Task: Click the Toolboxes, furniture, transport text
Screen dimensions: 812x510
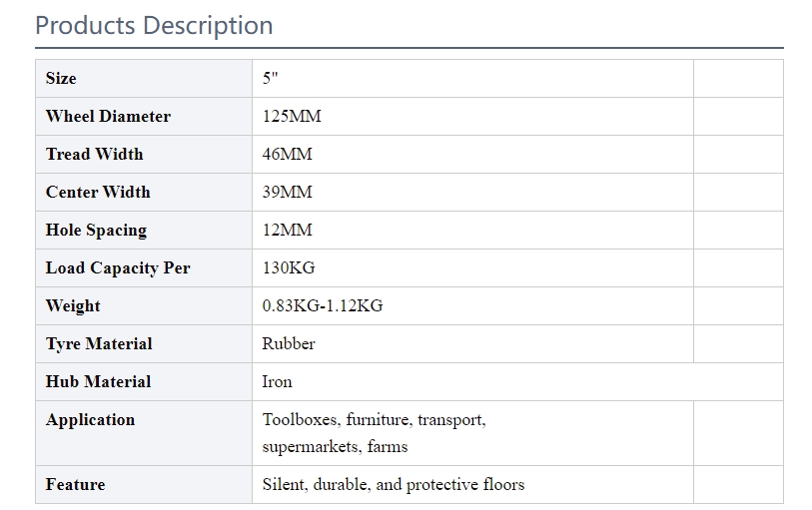Action: coord(374,419)
